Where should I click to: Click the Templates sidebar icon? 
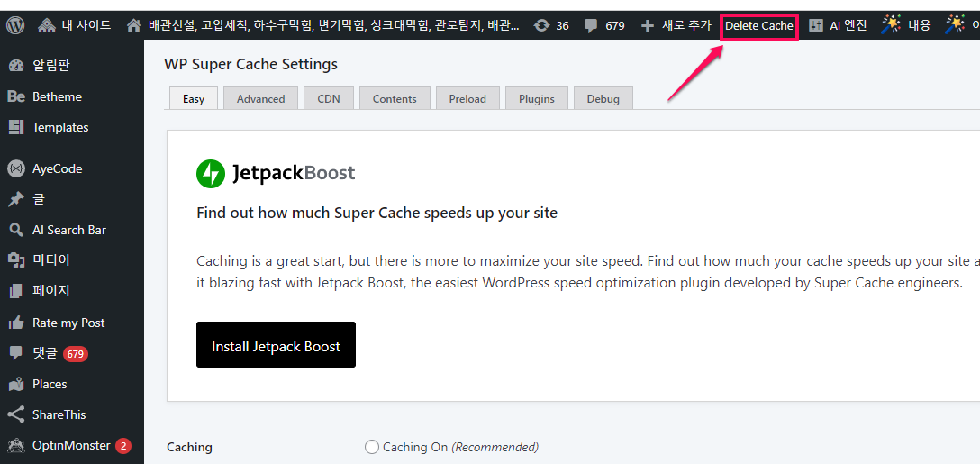tap(16, 127)
